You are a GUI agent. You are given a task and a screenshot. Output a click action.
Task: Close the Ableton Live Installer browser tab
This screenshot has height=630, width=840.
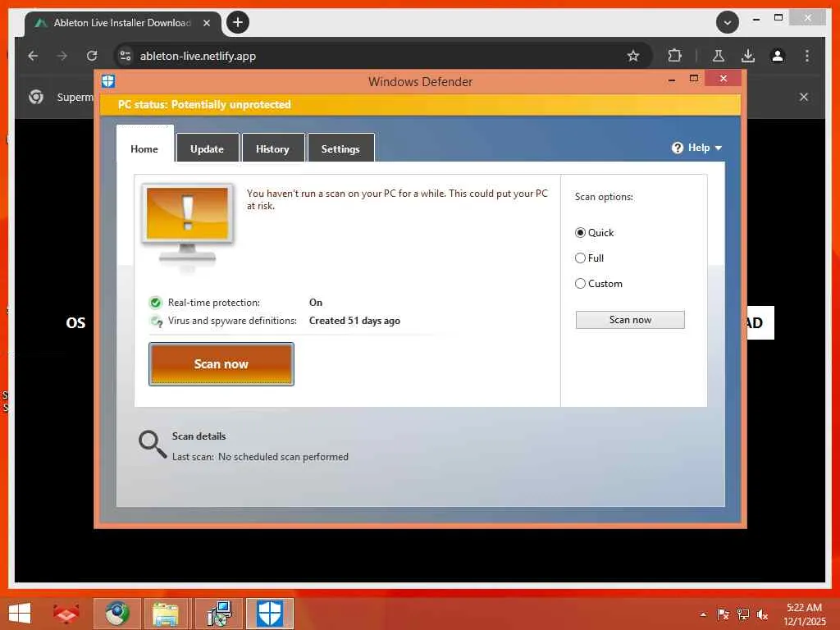[206, 23]
